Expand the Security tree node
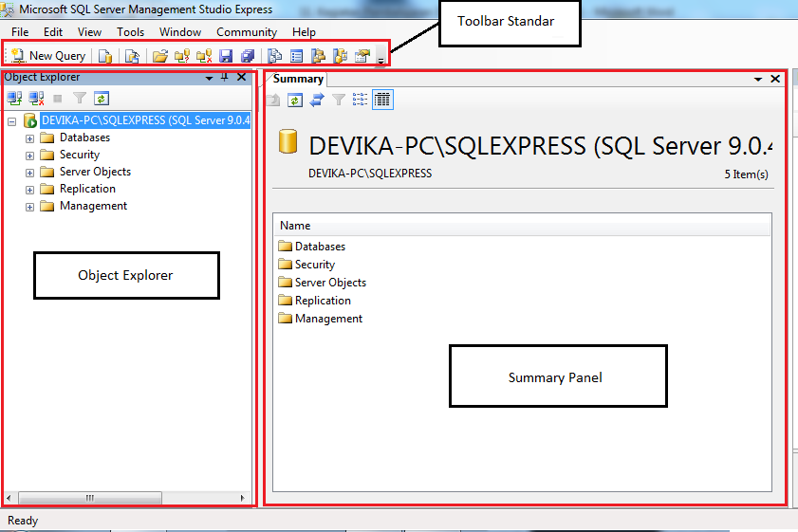 [x=29, y=156]
